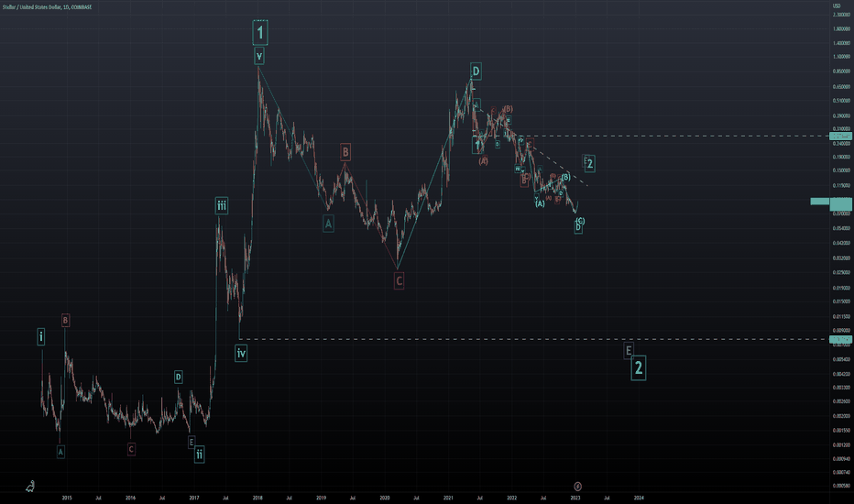Click the 0.011500 price axis value
This screenshot has width=854, height=504.
click(x=841, y=316)
